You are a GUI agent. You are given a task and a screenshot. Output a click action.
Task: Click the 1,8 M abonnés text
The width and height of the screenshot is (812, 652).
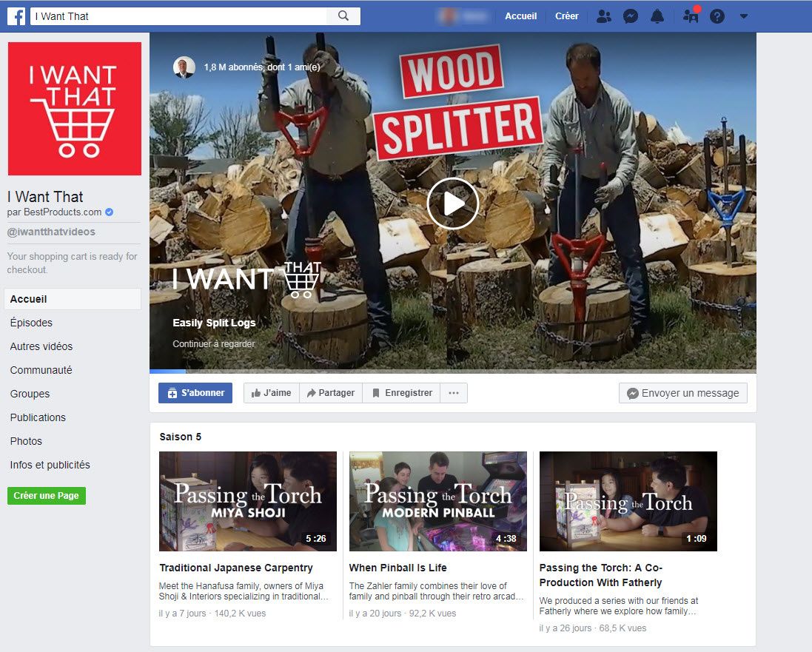262,67
